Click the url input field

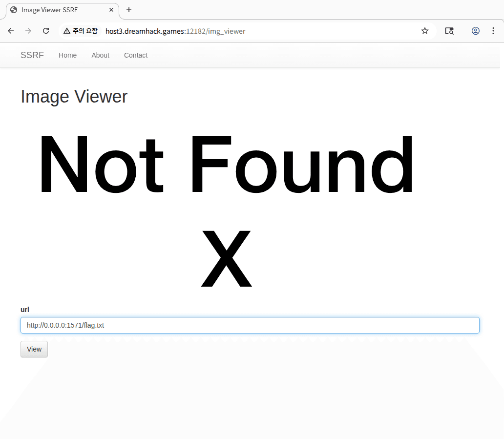[250, 325]
